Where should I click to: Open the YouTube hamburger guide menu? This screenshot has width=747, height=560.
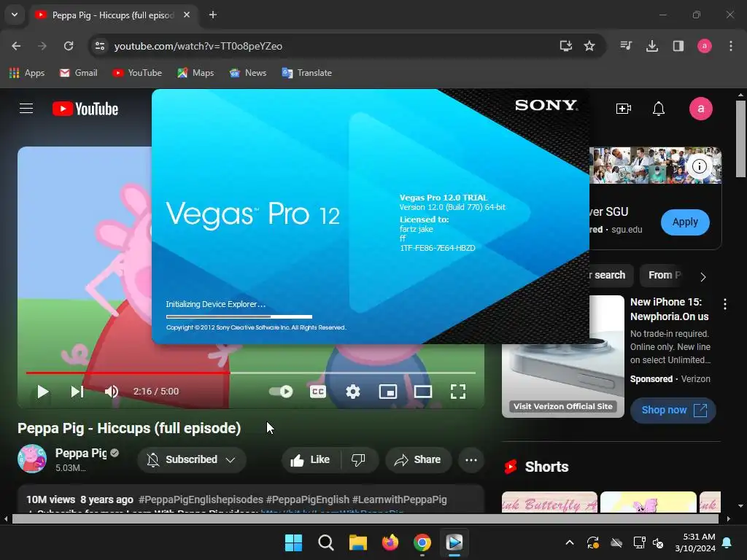click(x=26, y=109)
